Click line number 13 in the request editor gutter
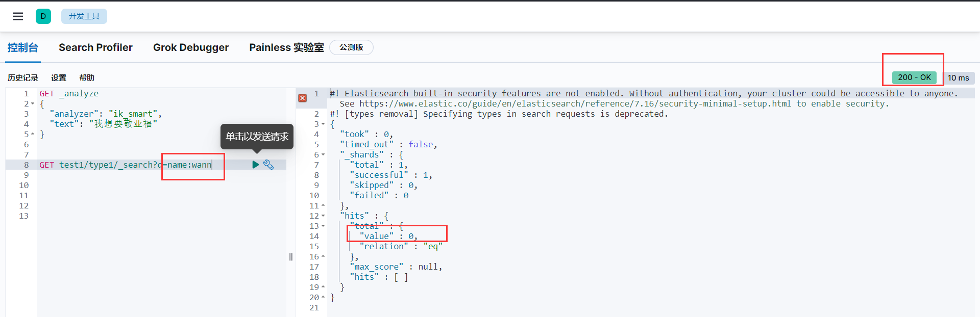The image size is (980, 317). pos(24,216)
